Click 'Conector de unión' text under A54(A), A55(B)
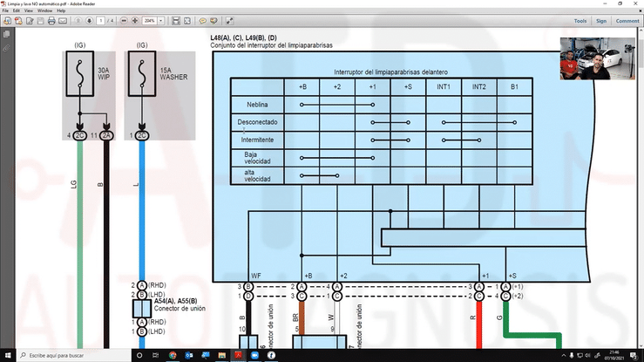The image size is (644, 362). tap(180, 309)
